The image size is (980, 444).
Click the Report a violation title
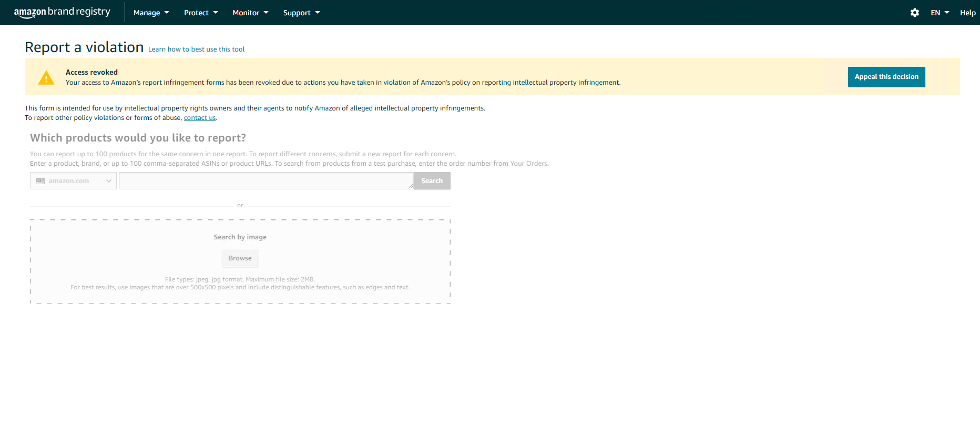84,47
